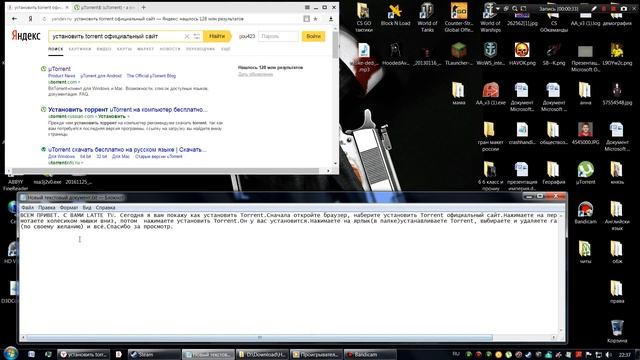Switch to second µTorrent browser tab
This screenshot has height=360, width=640.
pyautogui.click(x=105, y=7)
